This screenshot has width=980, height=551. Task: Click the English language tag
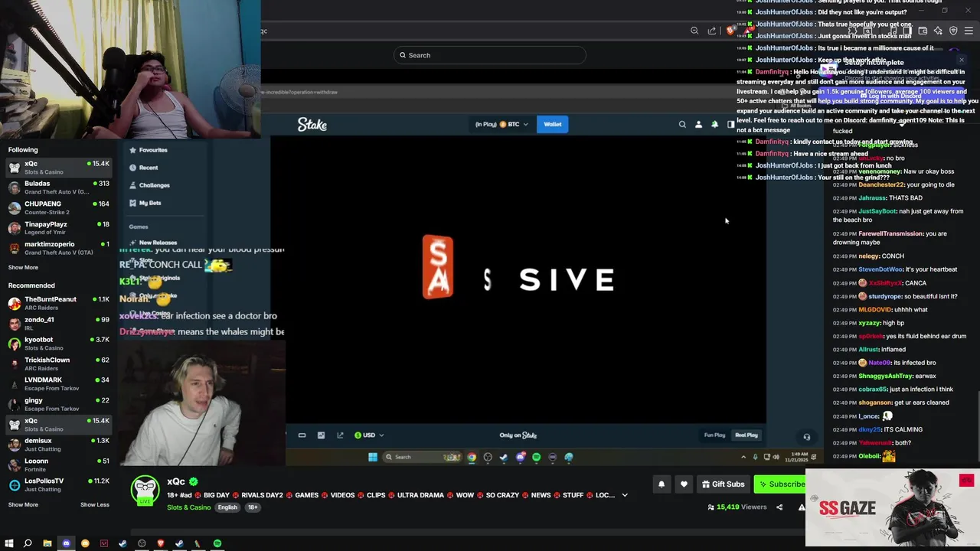(x=227, y=507)
